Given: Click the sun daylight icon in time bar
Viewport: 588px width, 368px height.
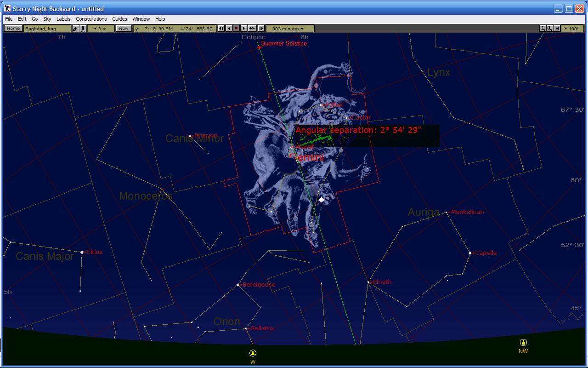Looking at the screenshot, I should [136, 29].
